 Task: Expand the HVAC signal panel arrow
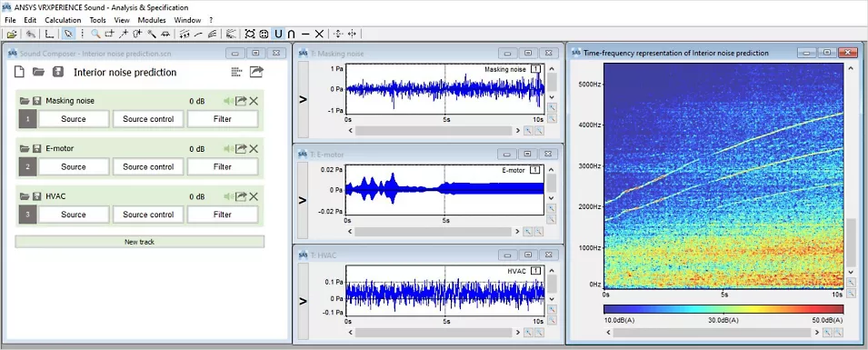point(303,301)
